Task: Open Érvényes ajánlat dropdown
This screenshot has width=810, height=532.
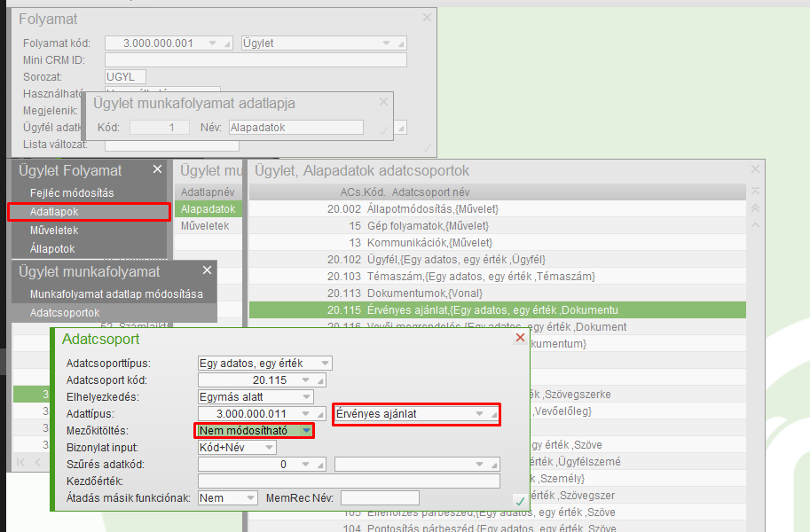Action: pyautogui.click(x=479, y=414)
